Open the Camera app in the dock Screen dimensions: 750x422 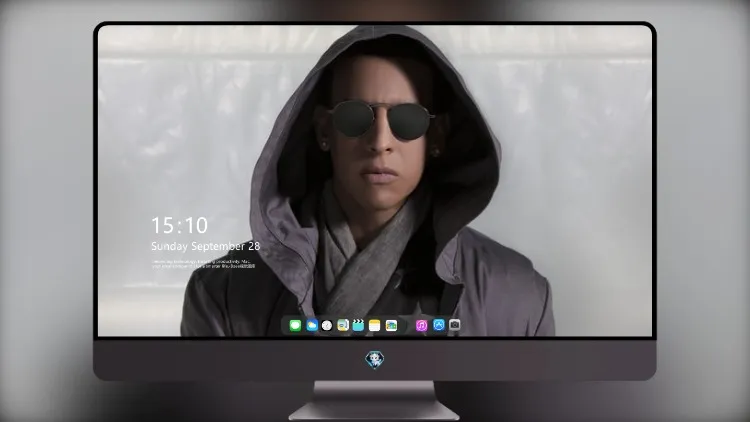(x=454, y=325)
